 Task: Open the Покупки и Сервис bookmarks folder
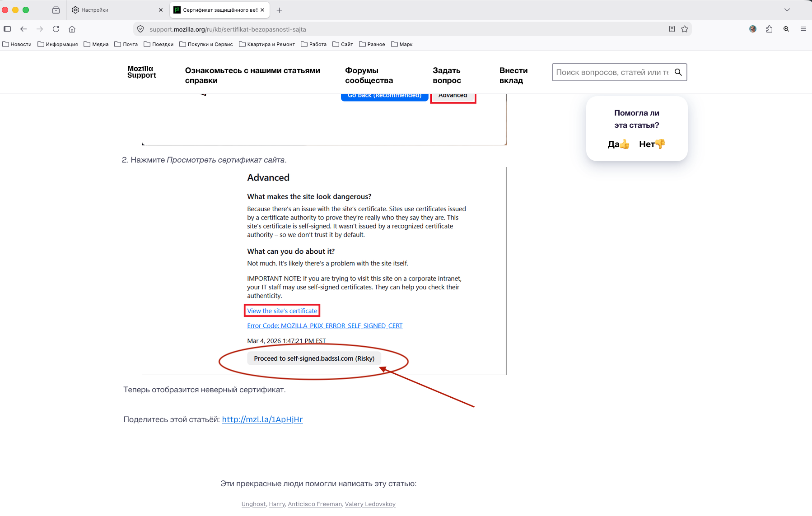pyautogui.click(x=206, y=44)
